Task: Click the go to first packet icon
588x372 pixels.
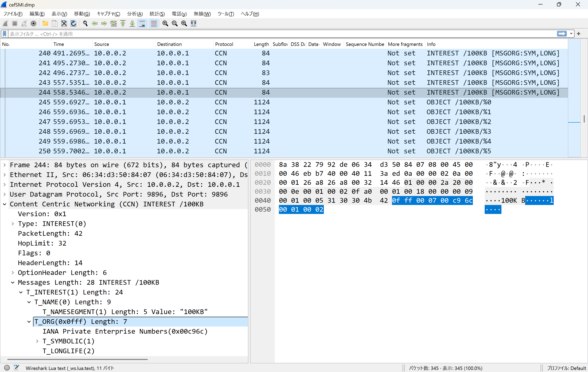Action: [123, 23]
